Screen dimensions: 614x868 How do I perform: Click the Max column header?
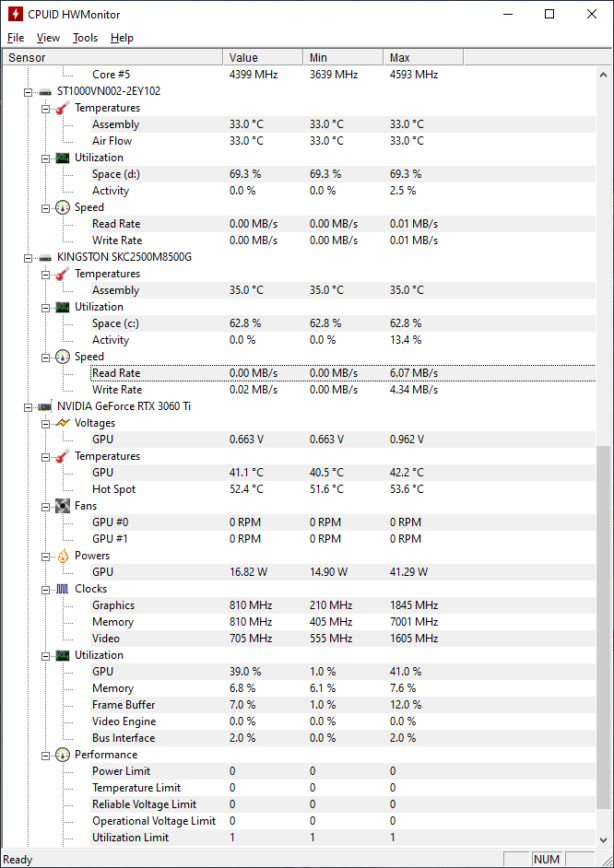click(422, 57)
